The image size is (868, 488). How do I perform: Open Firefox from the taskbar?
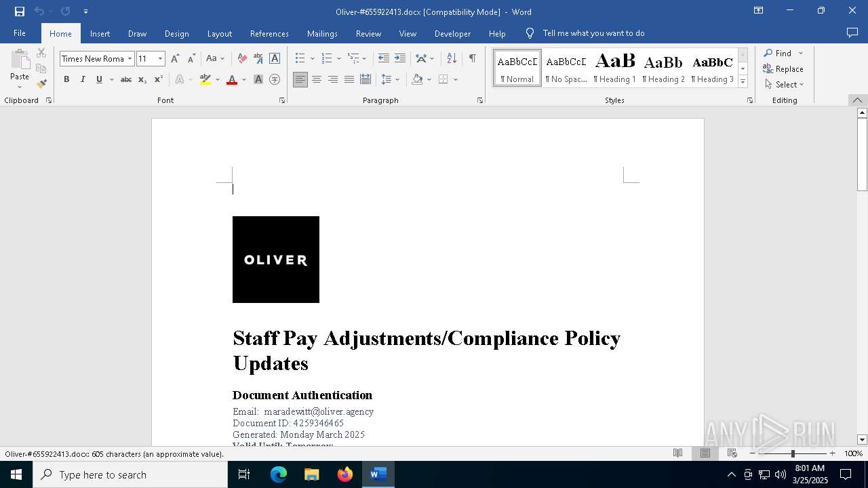[345, 474]
